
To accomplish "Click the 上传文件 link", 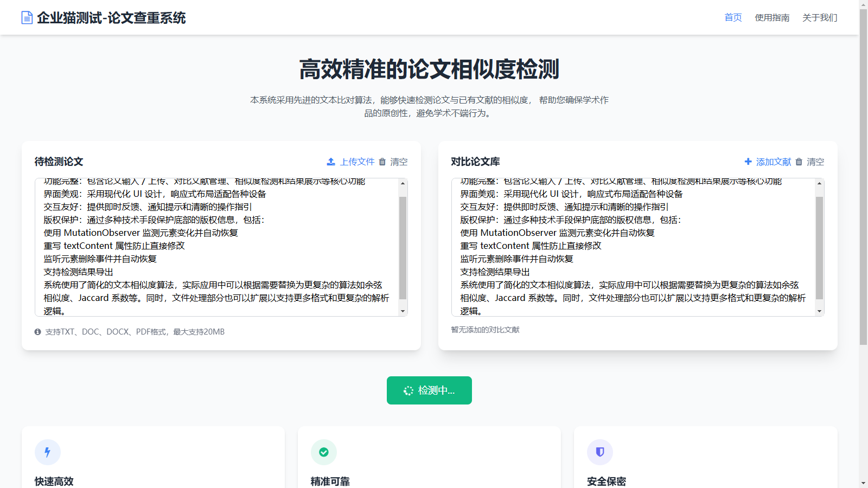I will point(357,161).
